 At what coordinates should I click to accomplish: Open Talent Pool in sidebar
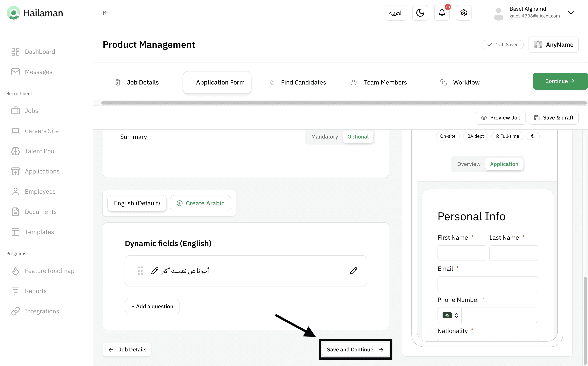click(40, 151)
